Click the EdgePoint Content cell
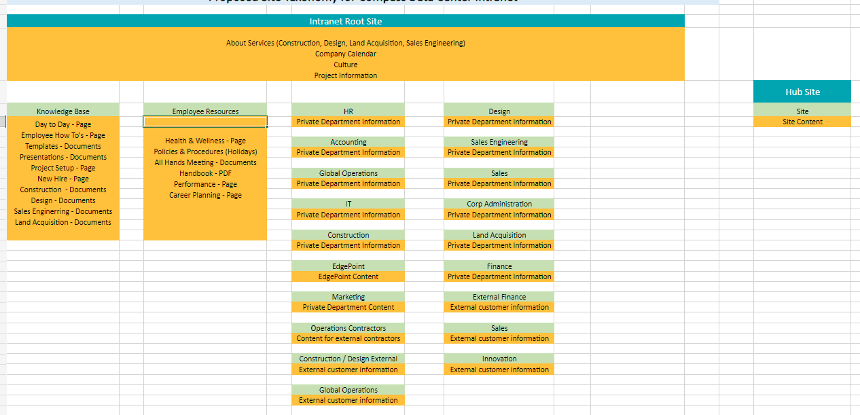 click(348, 277)
